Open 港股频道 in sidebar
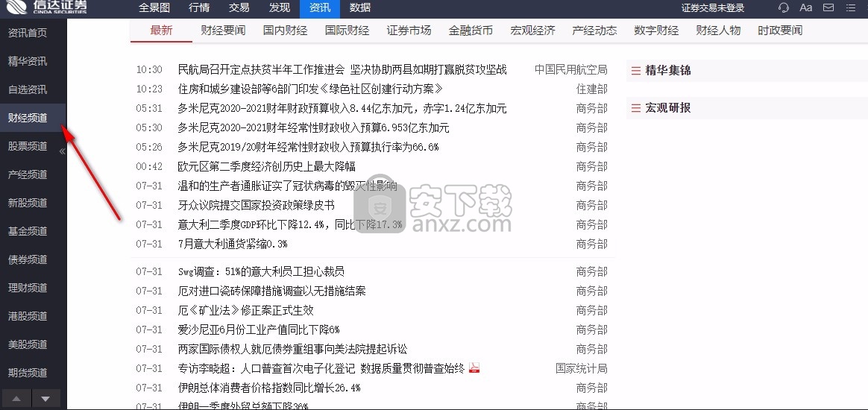This screenshot has width=868, height=410. 28,317
